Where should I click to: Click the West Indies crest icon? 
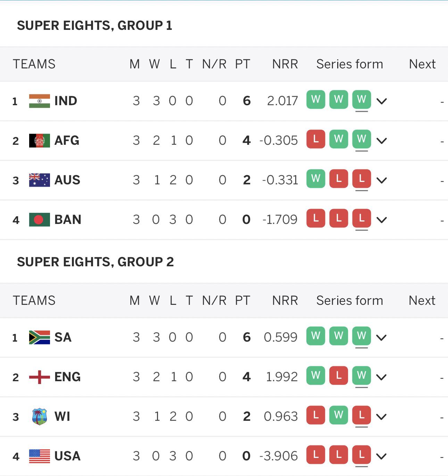point(39,417)
